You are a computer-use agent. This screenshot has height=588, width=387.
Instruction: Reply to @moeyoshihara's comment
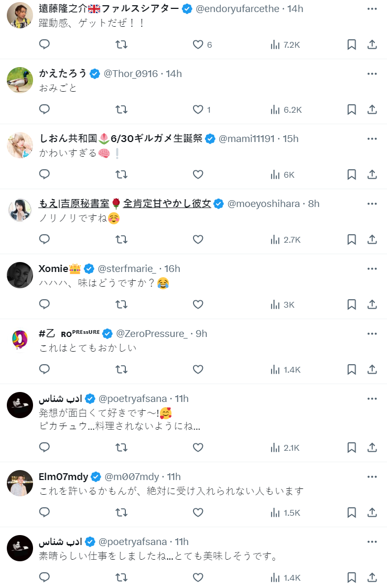click(45, 239)
